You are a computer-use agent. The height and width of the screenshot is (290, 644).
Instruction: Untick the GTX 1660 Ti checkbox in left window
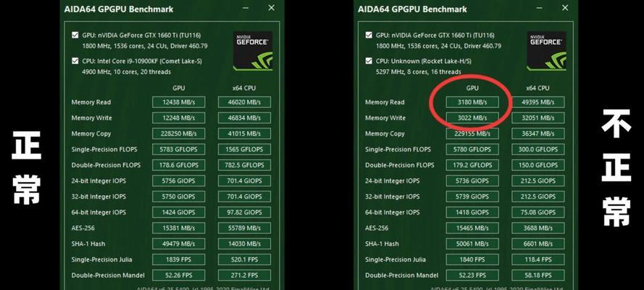coord(75,35)
